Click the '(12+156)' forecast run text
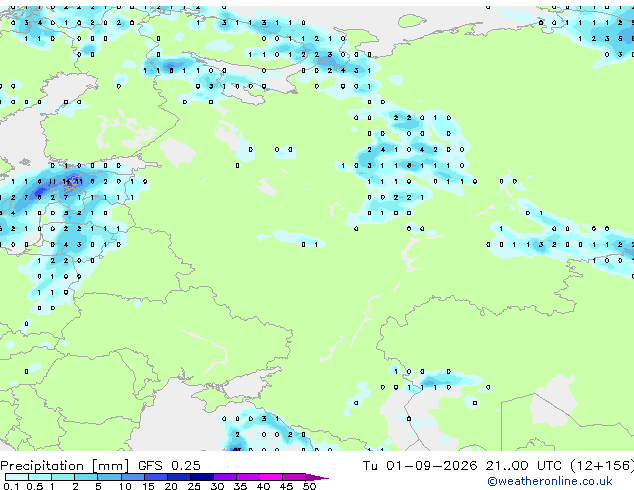The height and width of the screenshot is (490, 634). [x=602, y=466]
